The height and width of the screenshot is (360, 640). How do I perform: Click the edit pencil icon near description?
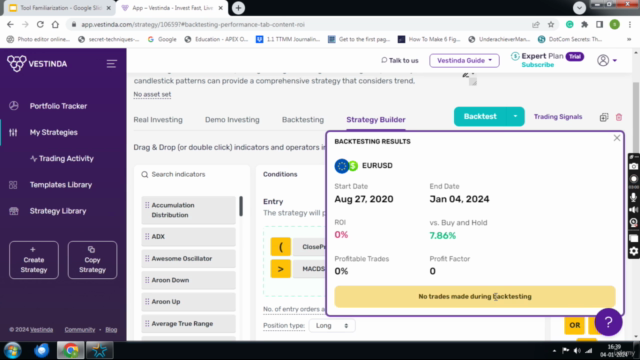[x=466, y=75]
